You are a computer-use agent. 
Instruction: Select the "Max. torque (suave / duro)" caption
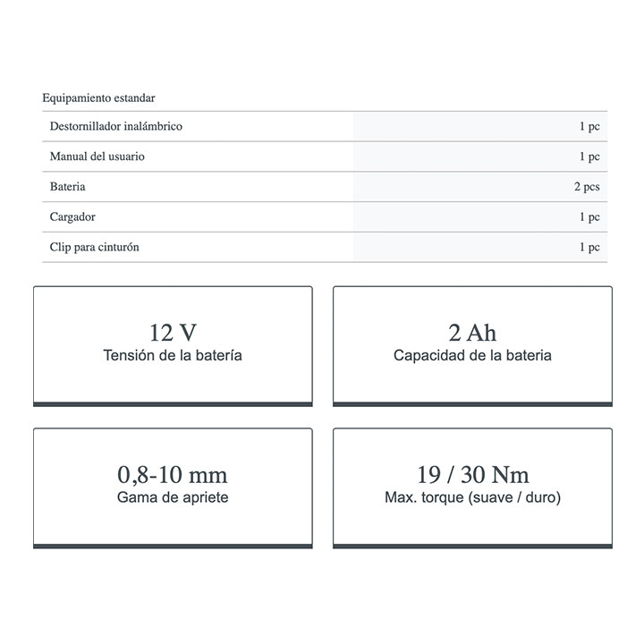click(x=472, y=496)
